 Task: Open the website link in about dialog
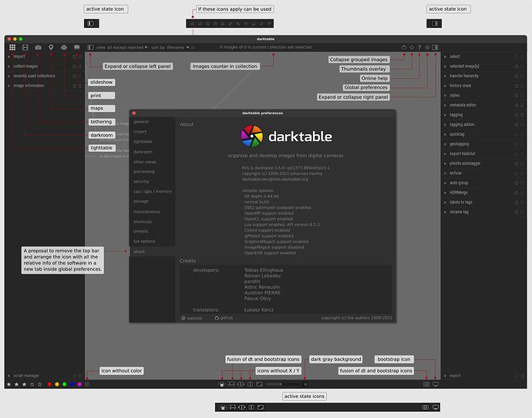(192, 319)
